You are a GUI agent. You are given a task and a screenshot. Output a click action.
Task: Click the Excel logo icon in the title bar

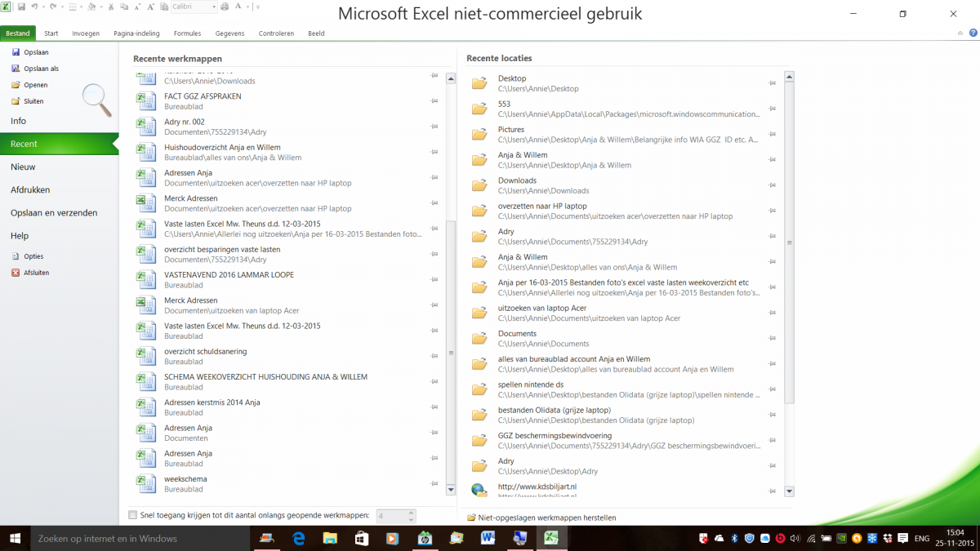point(7,7)
